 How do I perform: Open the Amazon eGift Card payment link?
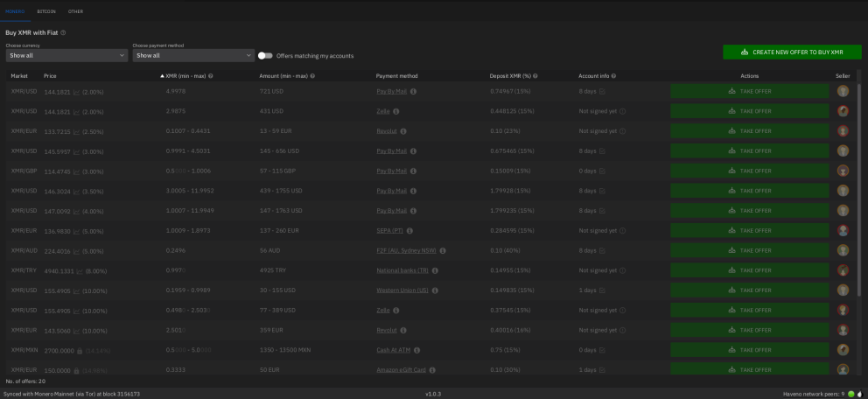[402, 370]
